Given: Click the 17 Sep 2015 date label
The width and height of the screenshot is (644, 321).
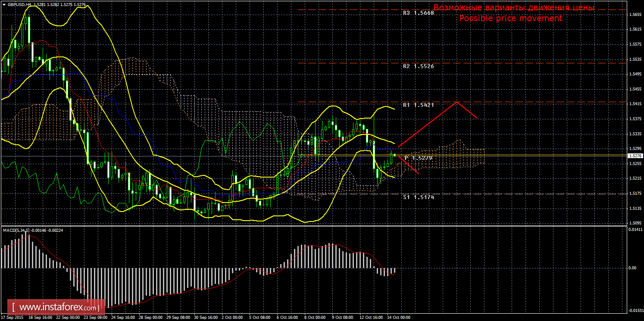Looking at the screenshot, I should [x=12, y=318].
